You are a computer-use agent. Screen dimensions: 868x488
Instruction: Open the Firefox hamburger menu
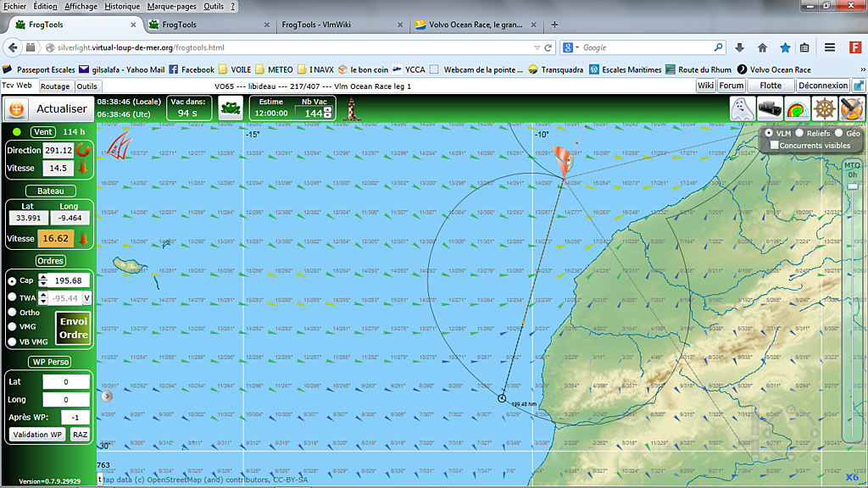click(x=830, y=47)
